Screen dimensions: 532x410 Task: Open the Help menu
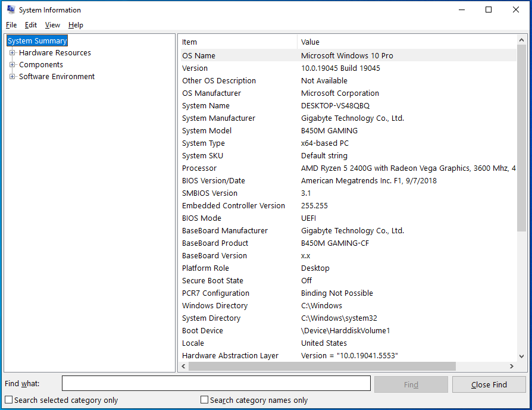click(76, 25)
